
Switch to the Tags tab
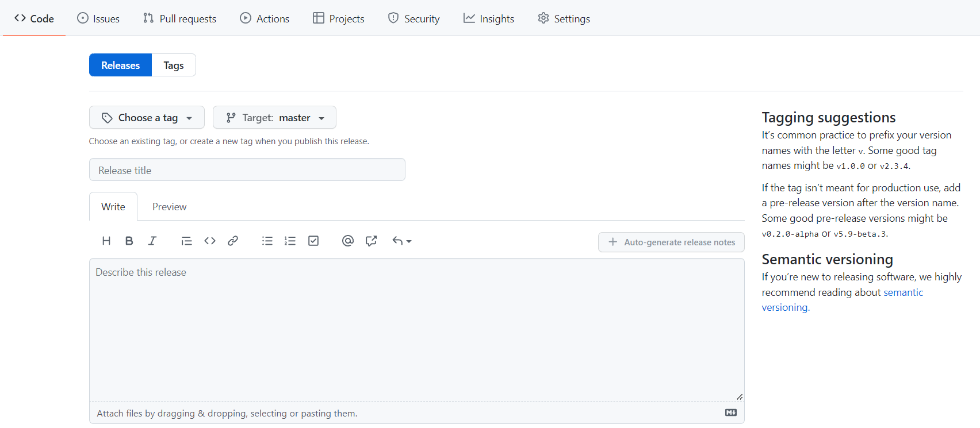coord(174,65)
